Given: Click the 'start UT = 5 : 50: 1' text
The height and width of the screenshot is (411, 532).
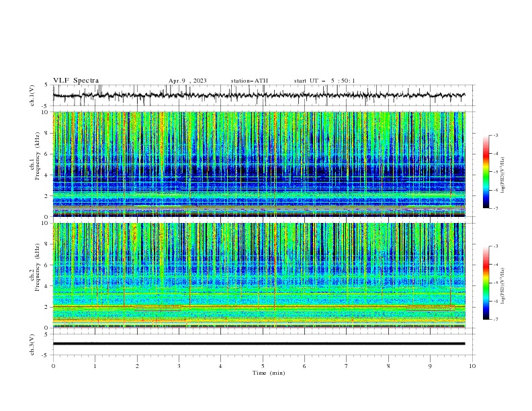Looking at the screenshot, I should (324, 81).
